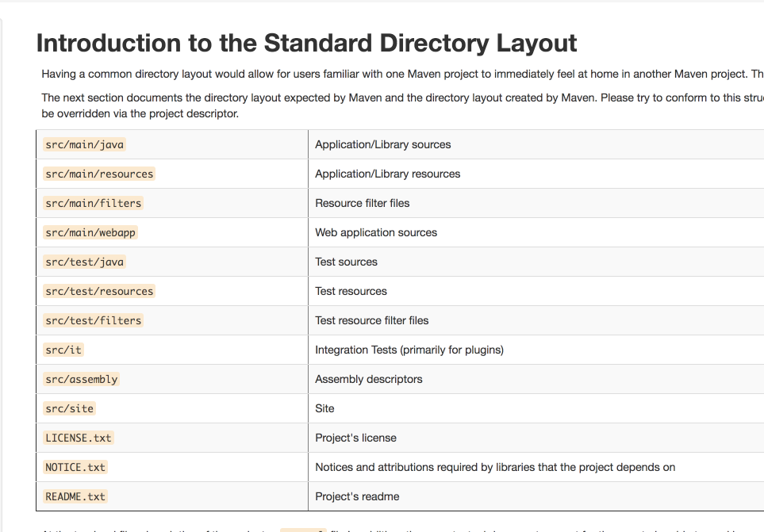Select the Assembly descriptors description cell
Image resolution: width=764 pixels, height=532 pixels.
coord(368,379)
